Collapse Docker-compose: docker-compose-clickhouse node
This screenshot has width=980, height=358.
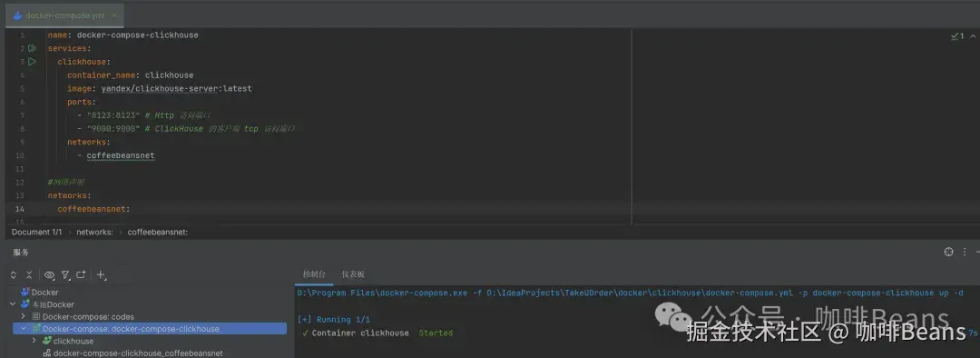[24, 329]
